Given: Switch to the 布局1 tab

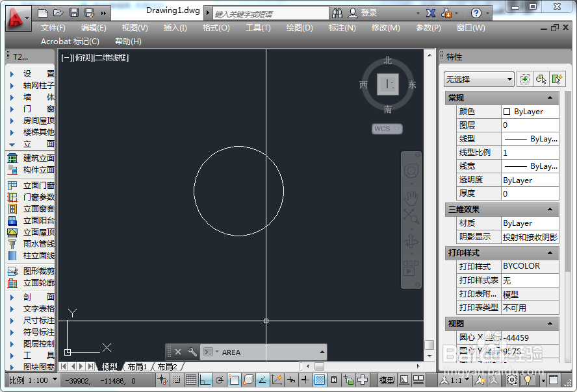Looking at the screenshot, I should click(137, 367).
